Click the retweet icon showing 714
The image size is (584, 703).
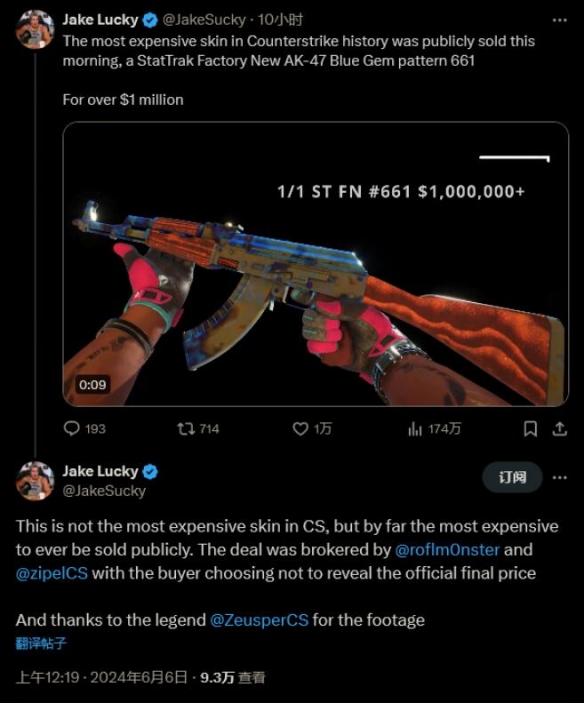(186, 429)
